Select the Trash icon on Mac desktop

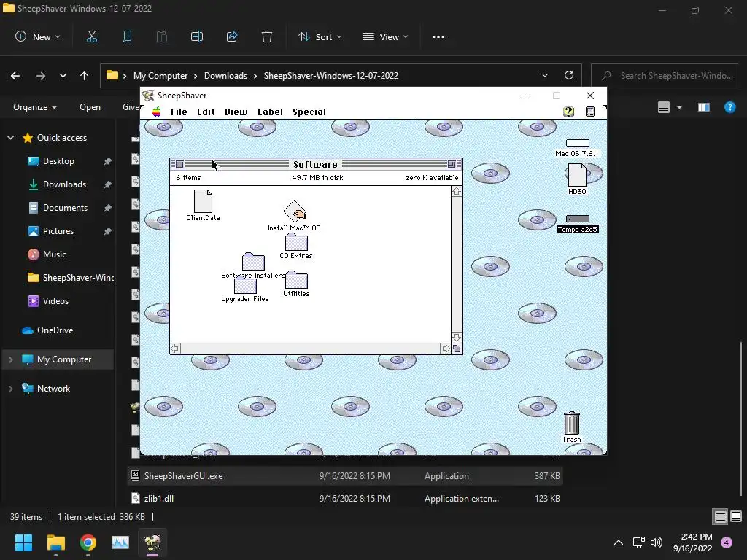[x=571, y=423]
